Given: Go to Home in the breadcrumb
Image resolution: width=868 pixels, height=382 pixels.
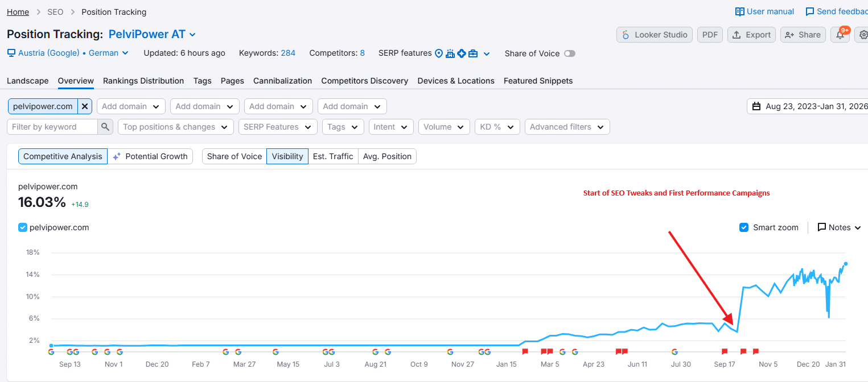Looking at the screenshot, I should pyautogui.click(x=18, y=11).
